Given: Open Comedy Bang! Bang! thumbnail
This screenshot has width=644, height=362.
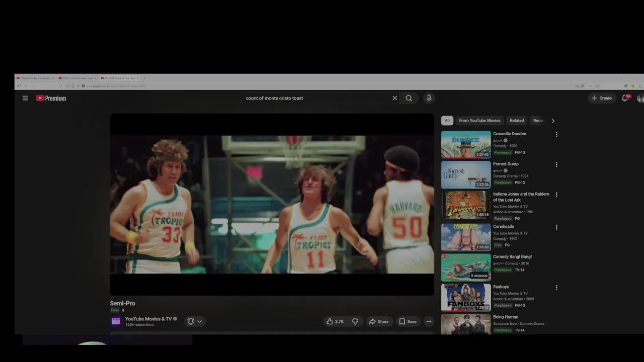Looking at the screenshot, I should click(x=466, y=267).
